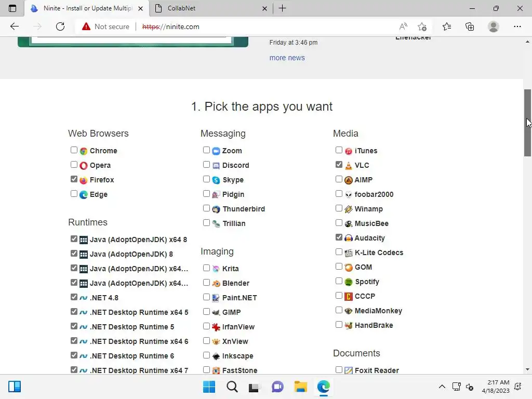Open Chat app from taskbar
This screenshot has height=399, width=532.
coord(277,387)
